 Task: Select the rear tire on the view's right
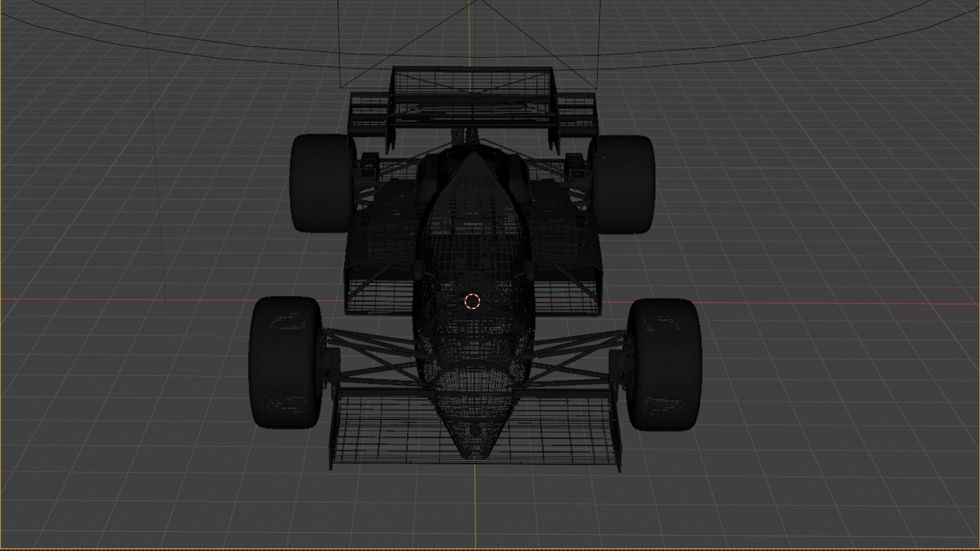[x=624, y=185]
